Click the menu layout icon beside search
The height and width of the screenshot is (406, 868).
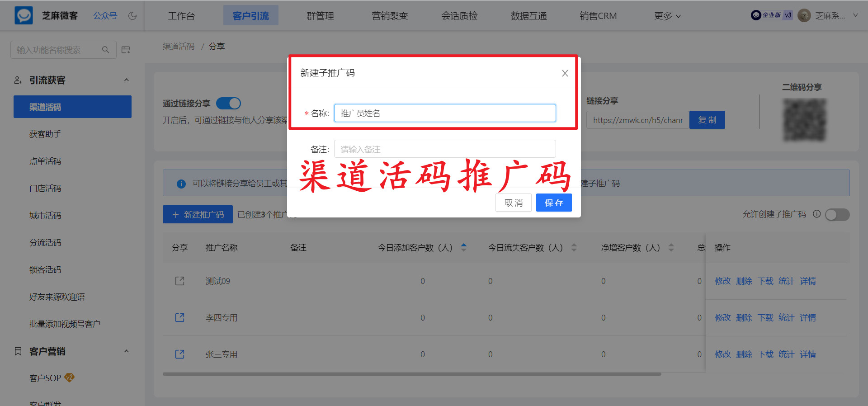pos(126,50)
